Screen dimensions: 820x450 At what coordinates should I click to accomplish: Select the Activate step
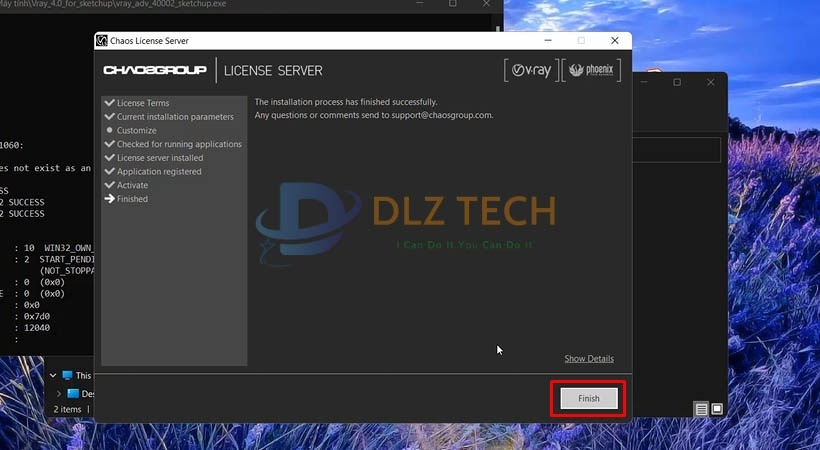[x=132, y=185]
